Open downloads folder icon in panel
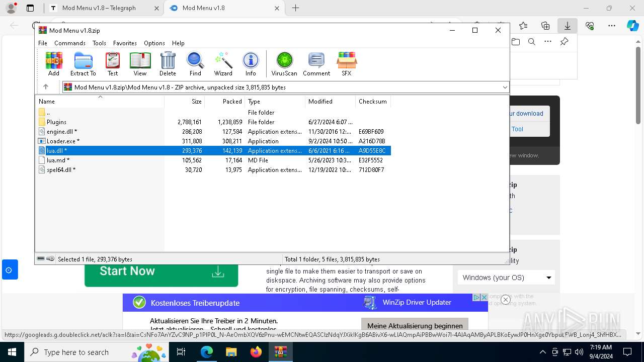644x362 pixels. tap(516, 42)
